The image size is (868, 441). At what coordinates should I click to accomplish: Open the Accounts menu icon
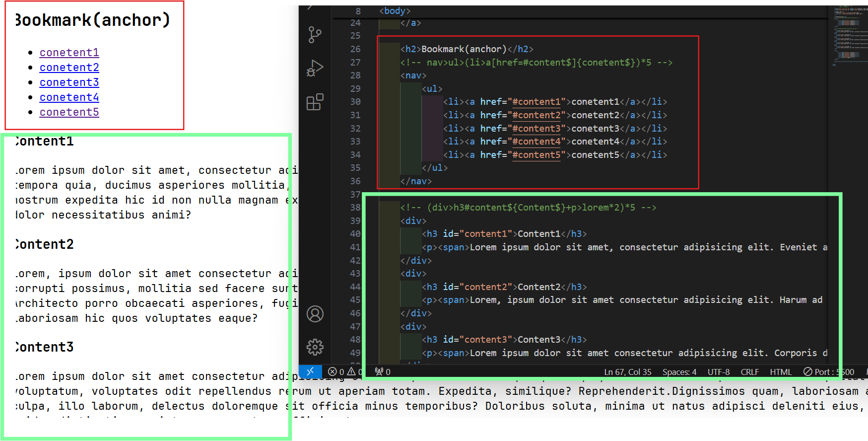[315, 314]
